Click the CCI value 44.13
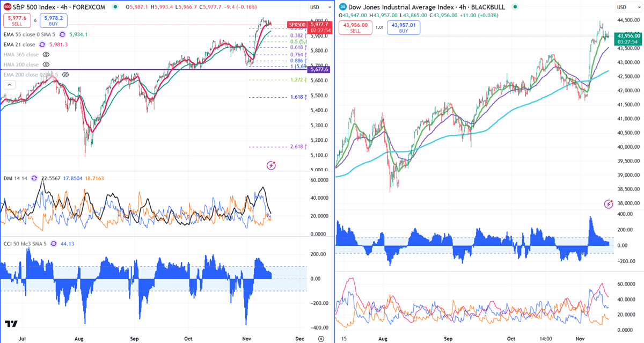Image resolution: width=644 pixels, height=343 pixels. pyautogui.click(x=68, y=244)
